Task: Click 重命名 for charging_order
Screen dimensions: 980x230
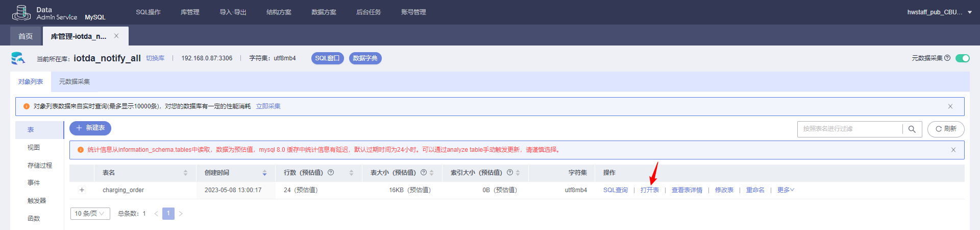Action: [755, 190]
